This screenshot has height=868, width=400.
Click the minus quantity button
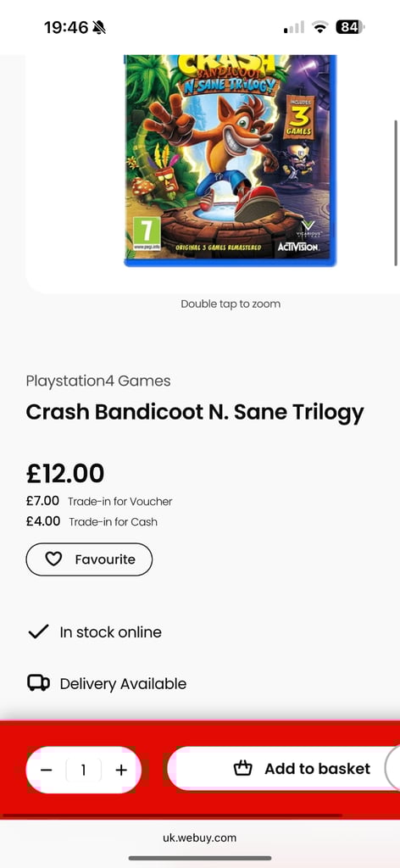pos(47,770)
